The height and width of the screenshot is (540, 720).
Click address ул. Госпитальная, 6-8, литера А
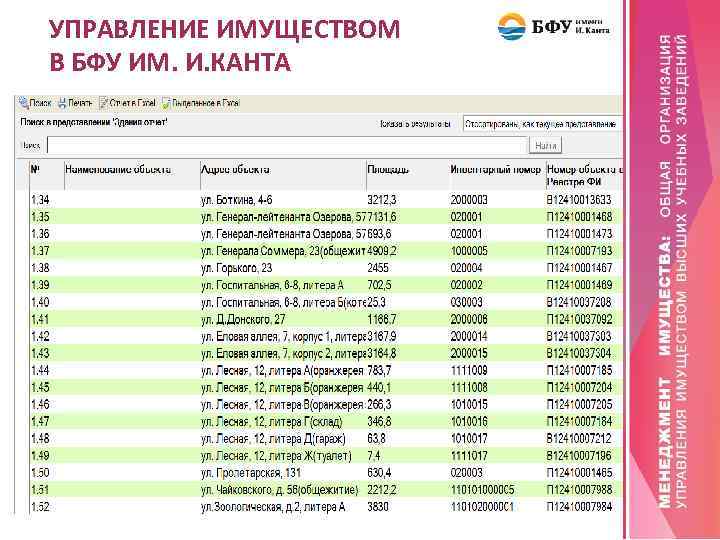tap(272, 285)
